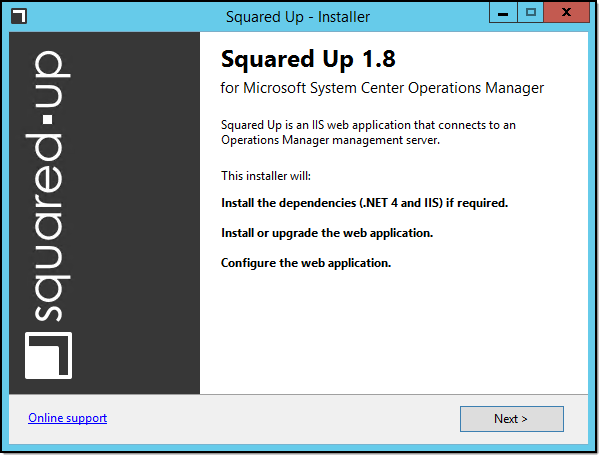This screenshot has width=602, height=458.
Task: Close the installer with the red X
Action: [566, 13]
